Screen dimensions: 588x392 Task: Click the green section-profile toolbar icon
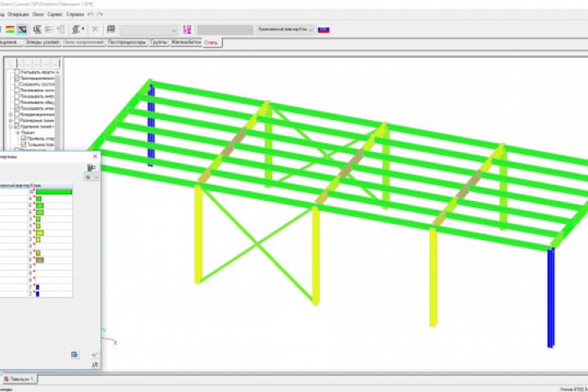coord(37,29)
